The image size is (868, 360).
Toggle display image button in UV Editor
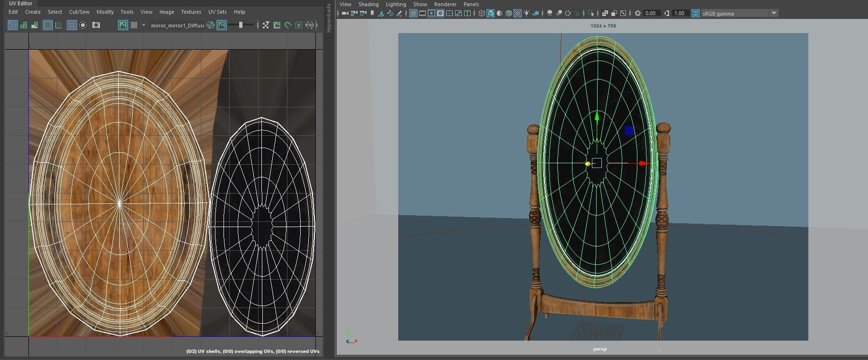coord(123,25)
